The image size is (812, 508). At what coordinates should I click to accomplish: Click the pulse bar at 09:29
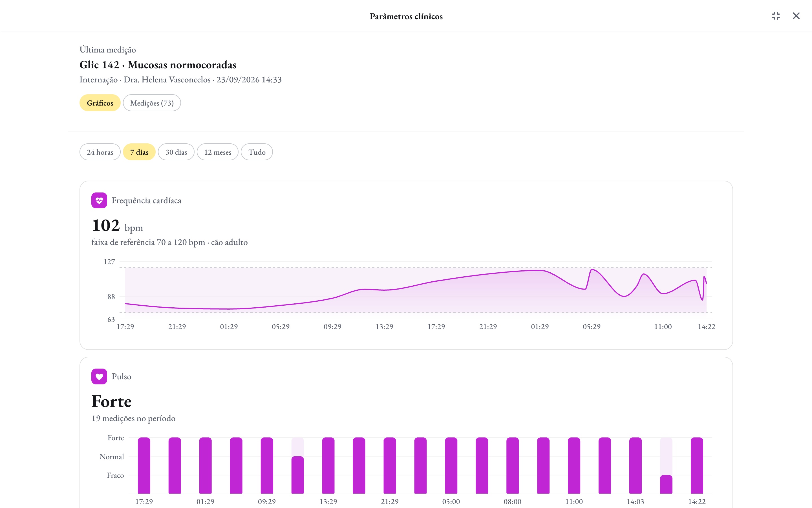(x=267, y=465)
